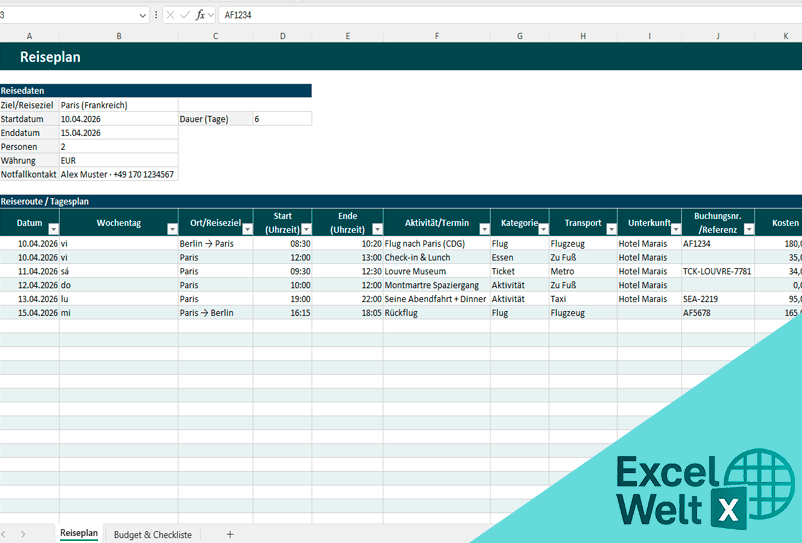Expand the Aktivität/Termin filter dropdown
Viewport: 802px width, 543px height.
pyautogui.click(x=483, y=229)
